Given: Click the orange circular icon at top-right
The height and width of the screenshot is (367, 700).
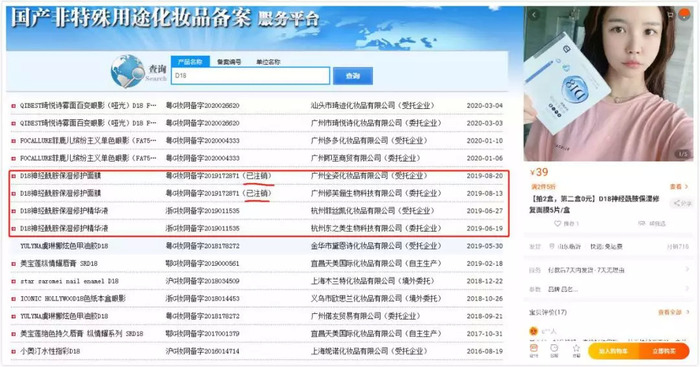Looking at the screenshot, I should click(x=684, y=15).
